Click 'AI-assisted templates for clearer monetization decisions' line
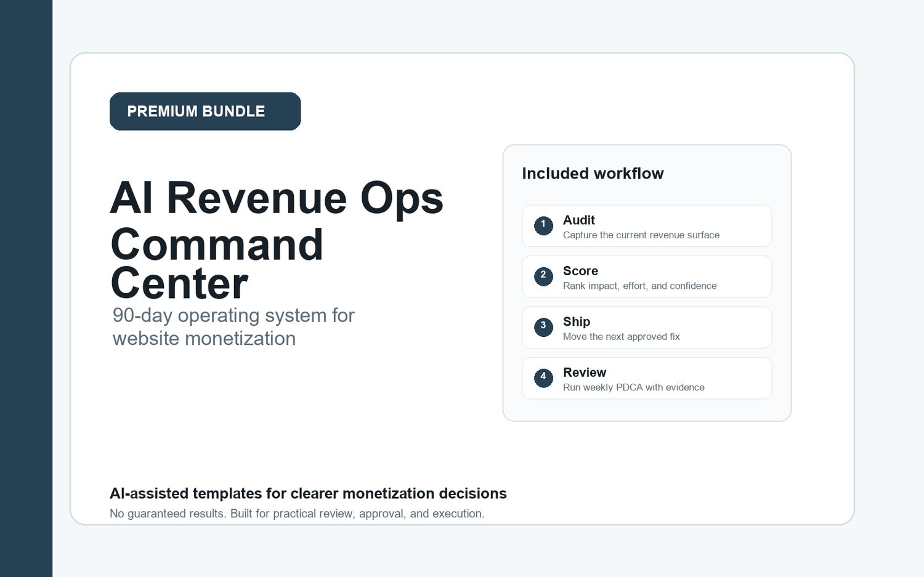The height and width of the screenshot is (577, 924). [308, 494]
